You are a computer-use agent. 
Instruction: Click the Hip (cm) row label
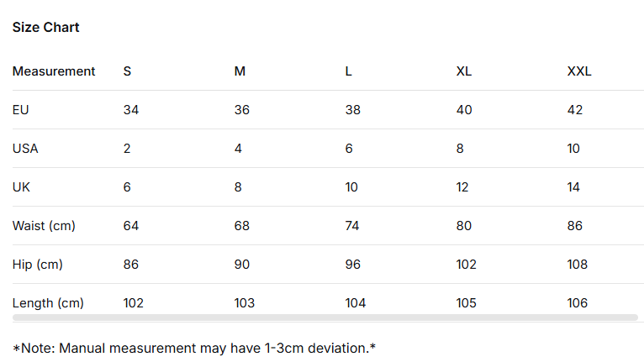(38, 265)
